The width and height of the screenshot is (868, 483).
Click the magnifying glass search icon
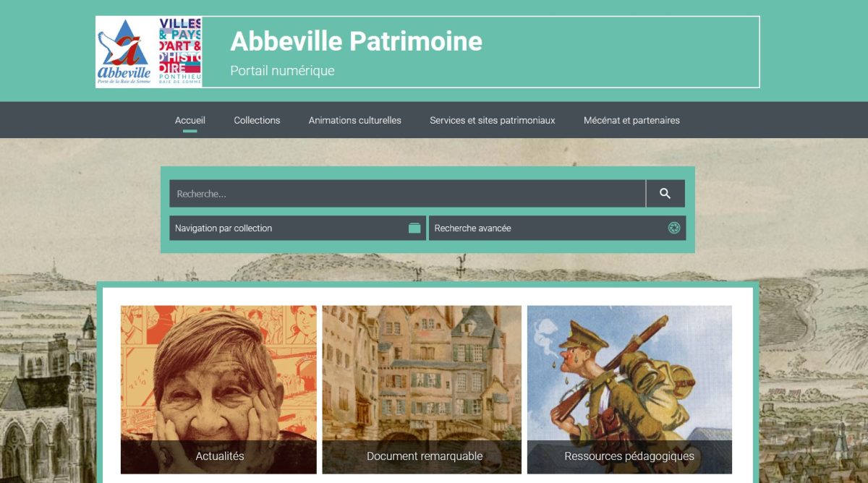coord(665,194)
